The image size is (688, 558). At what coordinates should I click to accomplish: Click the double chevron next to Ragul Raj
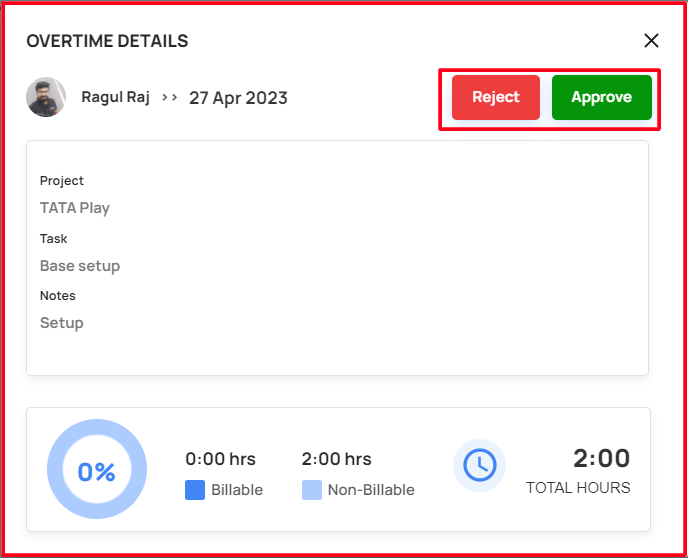pyautogui.click(x=169, y=97)
